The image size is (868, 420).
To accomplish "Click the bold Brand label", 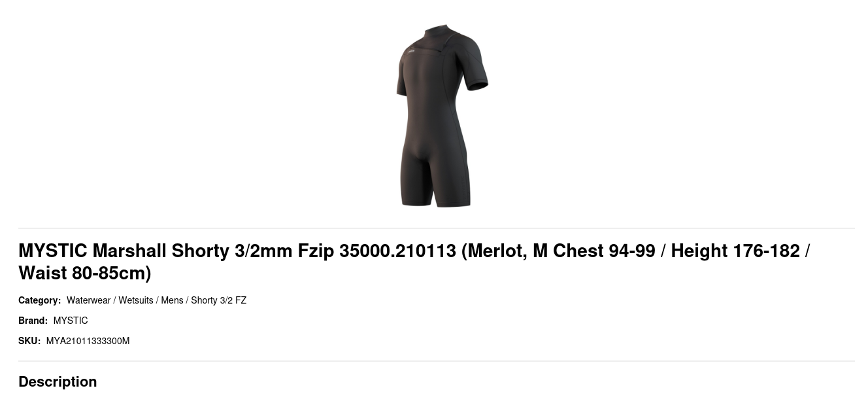I will (33, 321).
